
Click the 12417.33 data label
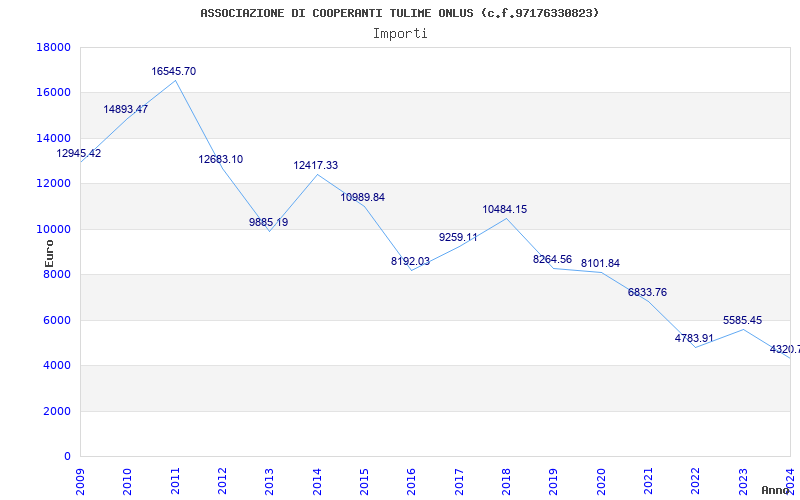coord(316,166)
